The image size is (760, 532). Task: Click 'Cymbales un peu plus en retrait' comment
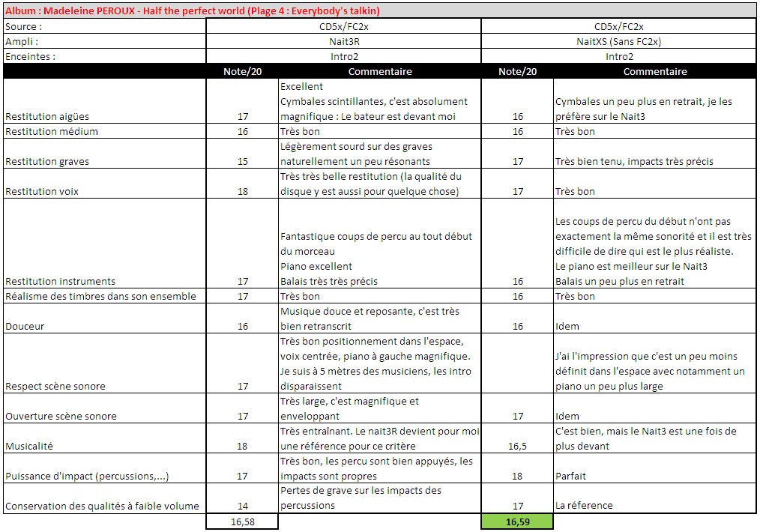click(655, 100)
